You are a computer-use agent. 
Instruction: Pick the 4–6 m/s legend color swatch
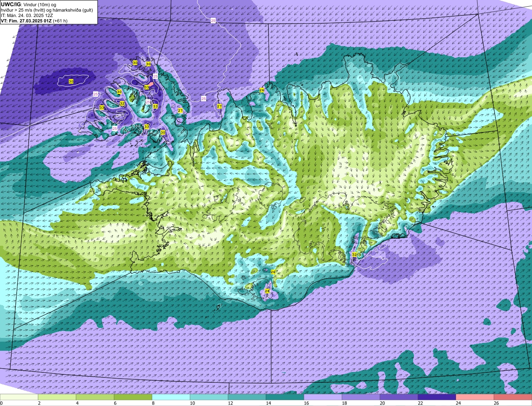(95, 397)
